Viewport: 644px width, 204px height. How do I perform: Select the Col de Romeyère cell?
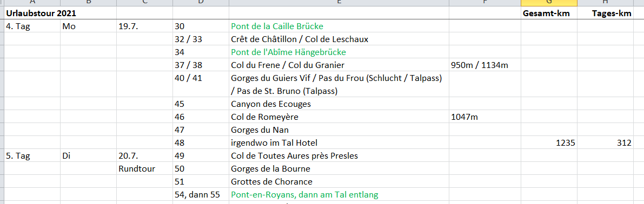pyautogui.click(x=339, y=117)
